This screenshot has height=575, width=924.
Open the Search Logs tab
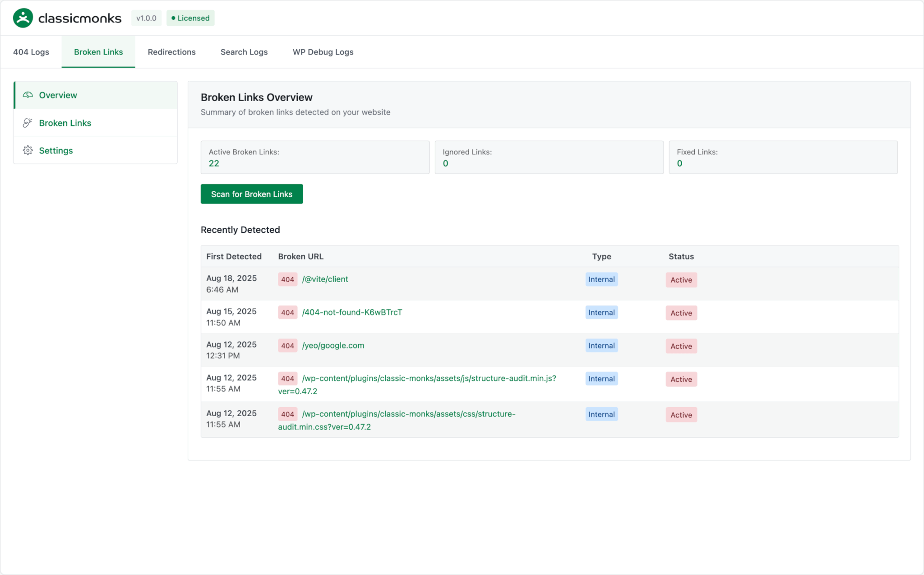coord(244,52)
